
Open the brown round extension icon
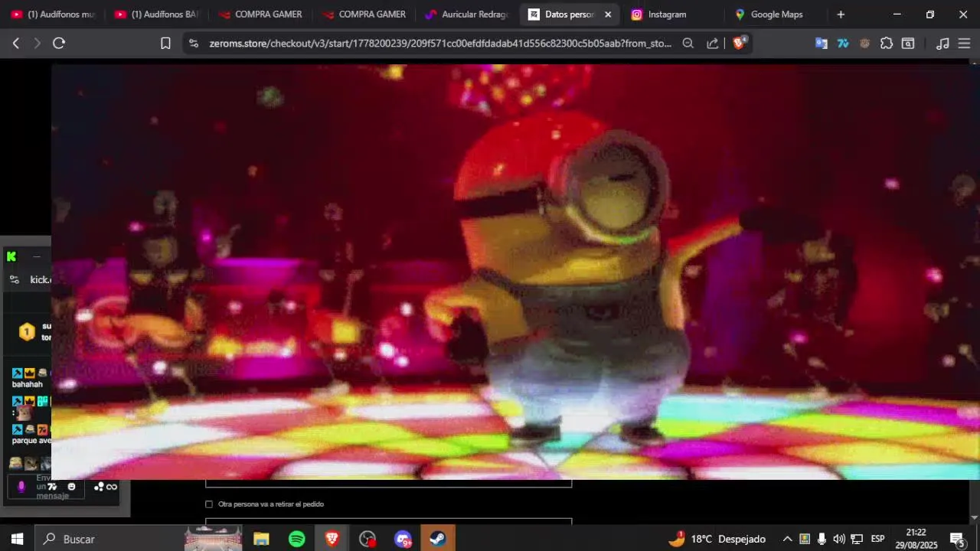(x=864, y=44)
